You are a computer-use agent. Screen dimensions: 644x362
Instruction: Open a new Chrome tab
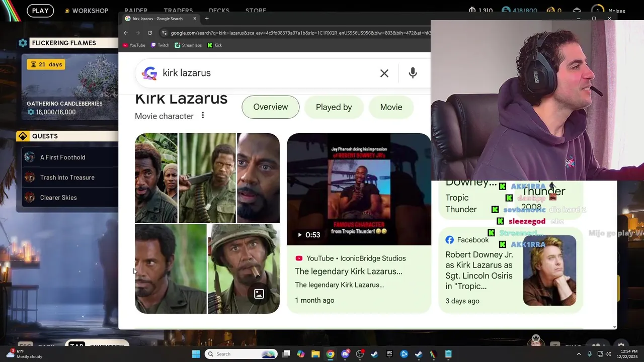[x=207, y=19]
